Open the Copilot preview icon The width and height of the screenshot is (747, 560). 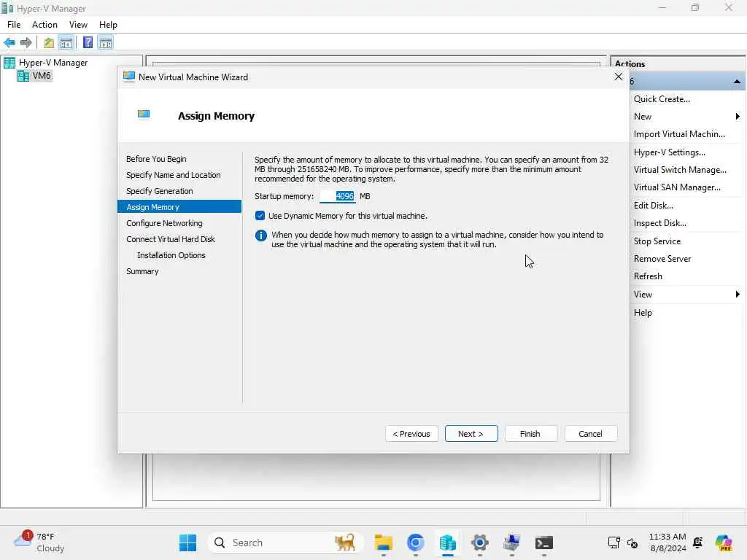click(x=724, y=542)
